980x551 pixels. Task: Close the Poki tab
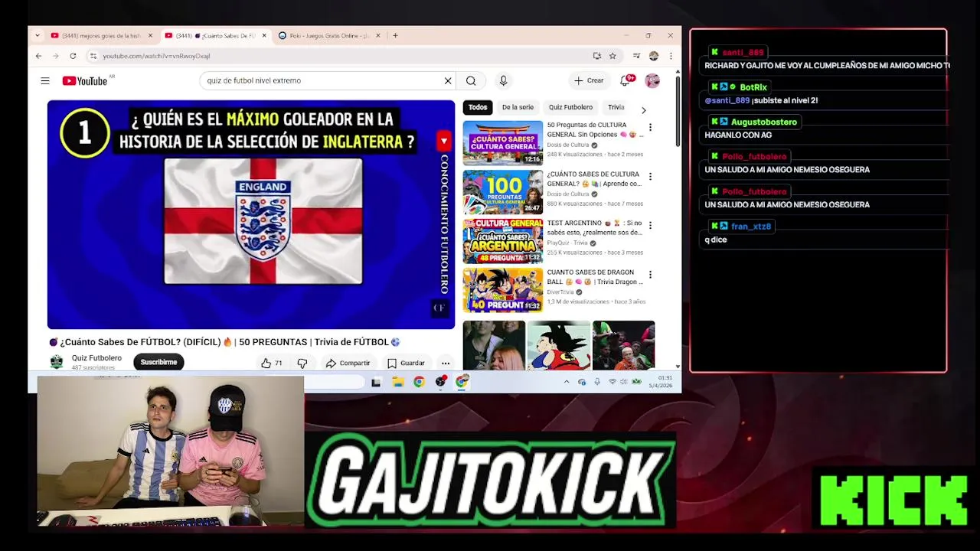[x=379, y=35]
